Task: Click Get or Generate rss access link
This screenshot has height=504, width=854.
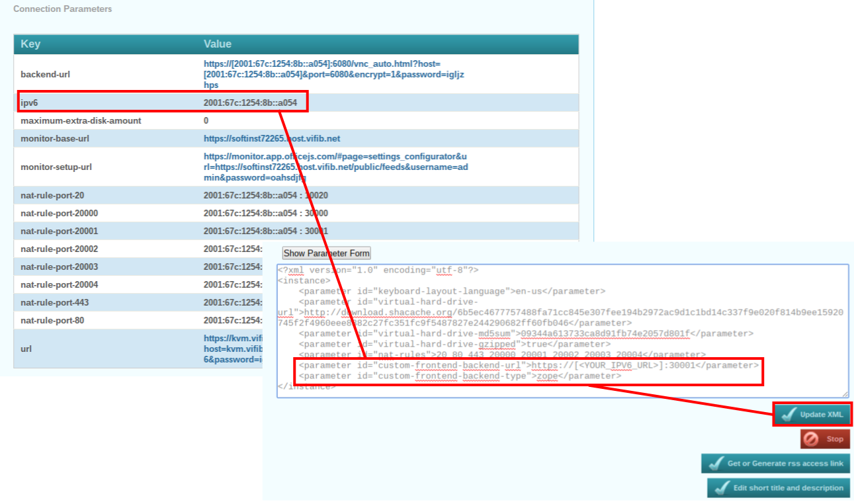Action: (775, 463)
